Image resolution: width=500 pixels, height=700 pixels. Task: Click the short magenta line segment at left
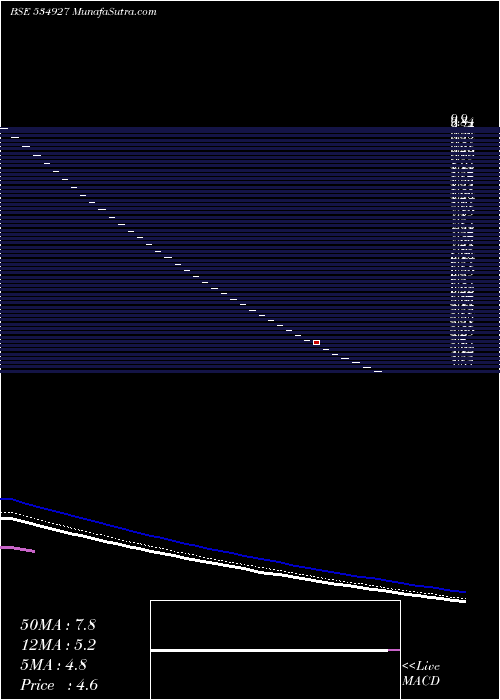click(x=17, y=549)
